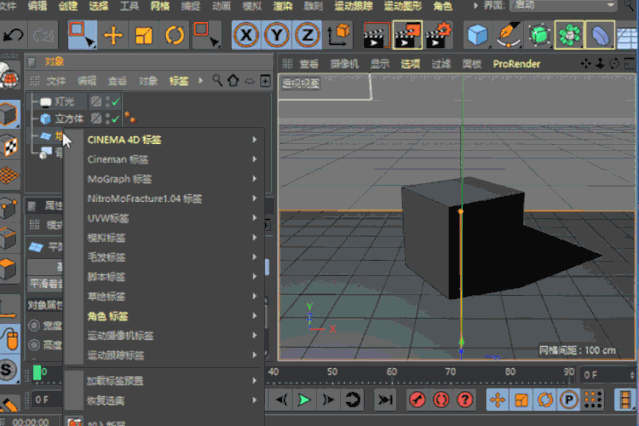Expand 脚本标签 submenu
This screenshot has height=426, width=639.
point(164,277)
